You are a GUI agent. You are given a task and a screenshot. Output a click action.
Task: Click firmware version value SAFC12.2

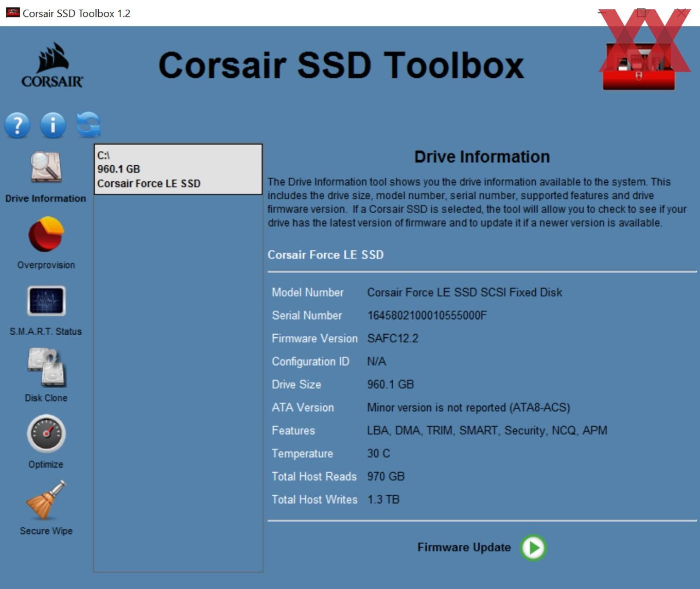pos(393,339)
